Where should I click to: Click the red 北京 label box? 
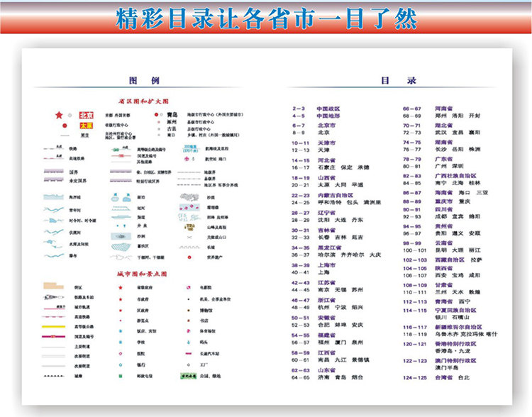(x=86, y=116)
